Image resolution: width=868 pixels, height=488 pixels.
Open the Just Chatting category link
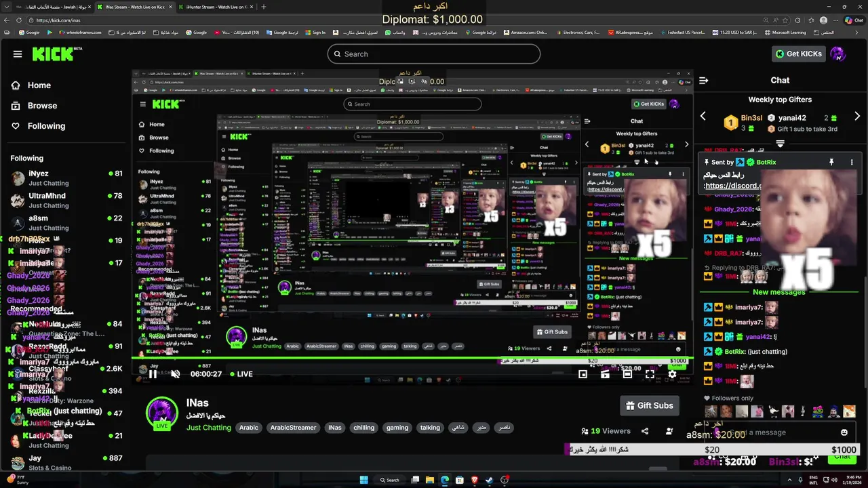point(209,428)
